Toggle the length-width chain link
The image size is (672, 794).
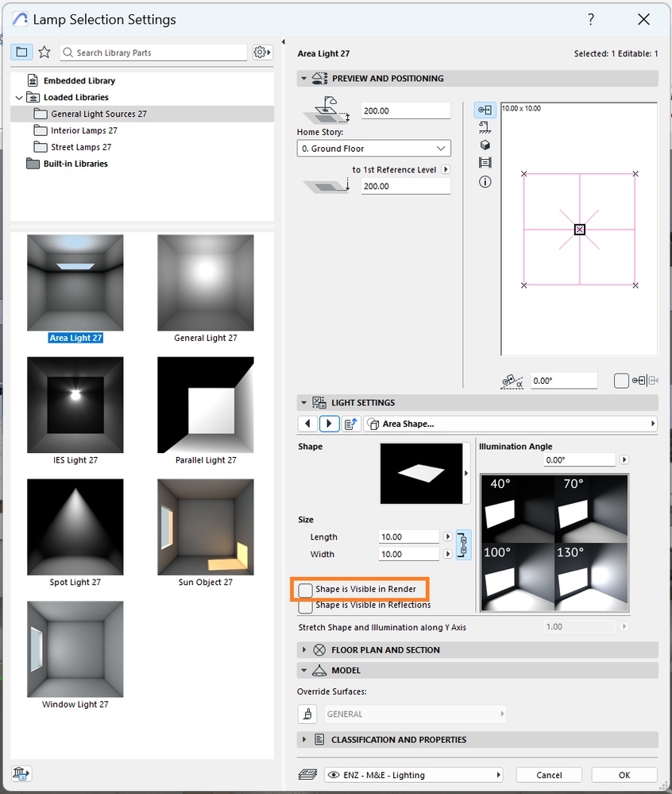464,545
